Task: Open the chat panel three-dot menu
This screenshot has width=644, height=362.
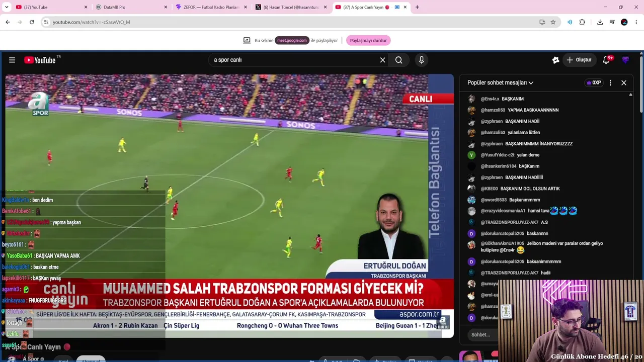Action: click(x=610, y=82)
